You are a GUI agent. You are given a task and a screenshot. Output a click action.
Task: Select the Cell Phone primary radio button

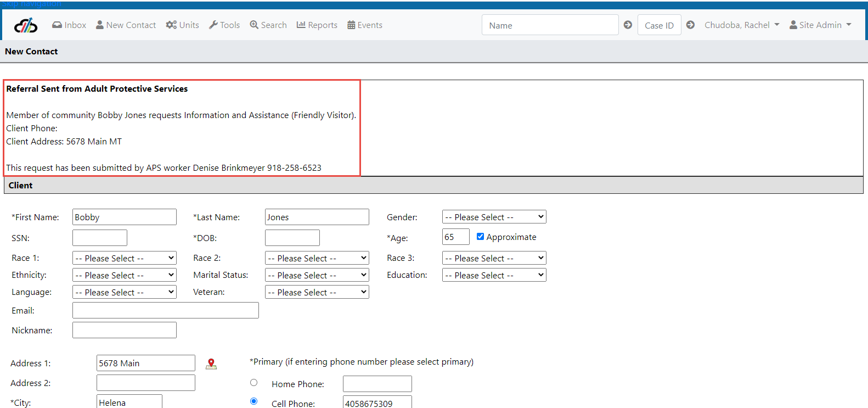coord(253,401)
